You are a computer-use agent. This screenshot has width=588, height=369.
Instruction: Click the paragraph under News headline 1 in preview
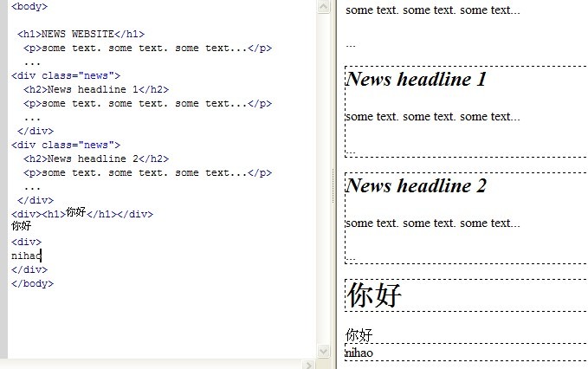(433, 117)
